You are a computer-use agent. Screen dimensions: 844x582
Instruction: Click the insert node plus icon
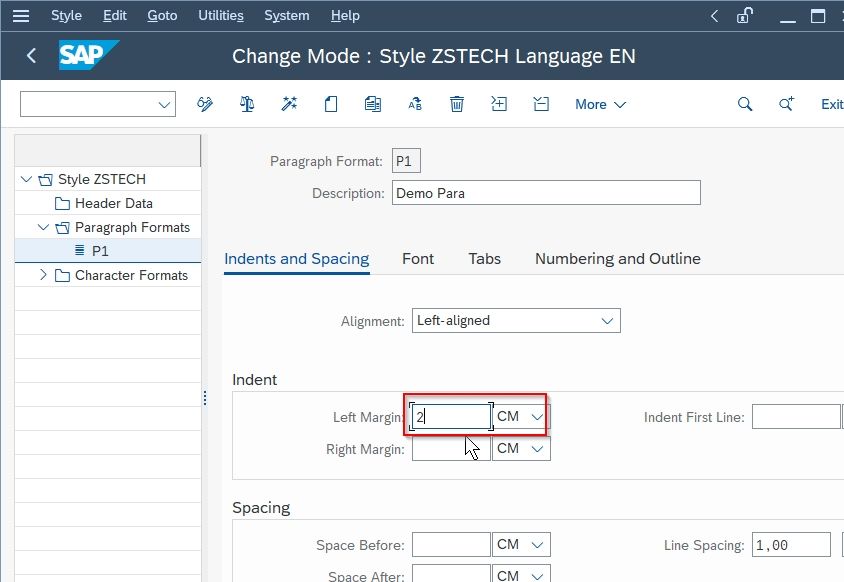[x=499, y=104]
